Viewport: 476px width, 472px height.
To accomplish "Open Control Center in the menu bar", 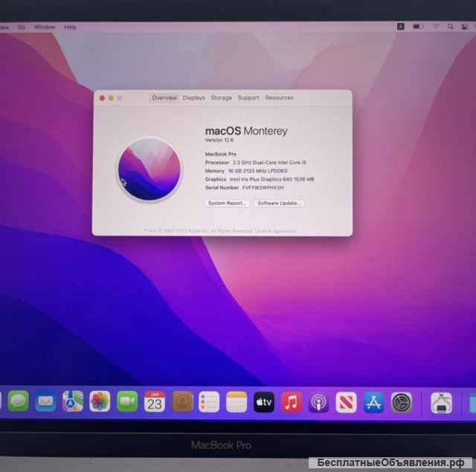I will tap(464, 27).
